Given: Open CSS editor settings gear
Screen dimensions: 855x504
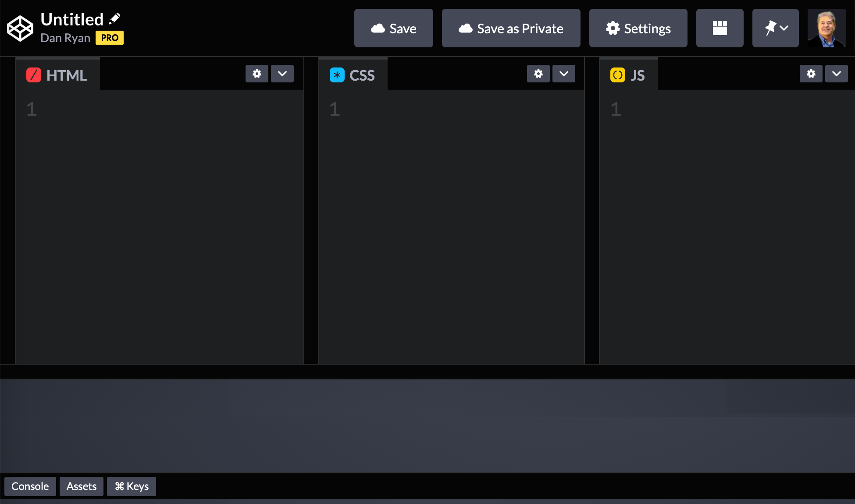Looking at the screenshot, I should tap(538, 74).
